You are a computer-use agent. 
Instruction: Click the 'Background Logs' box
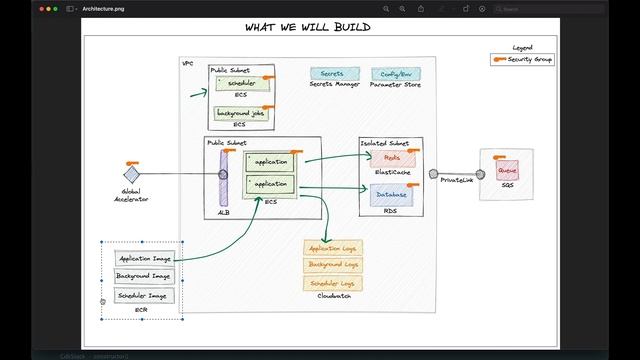(x=333, y=265)
